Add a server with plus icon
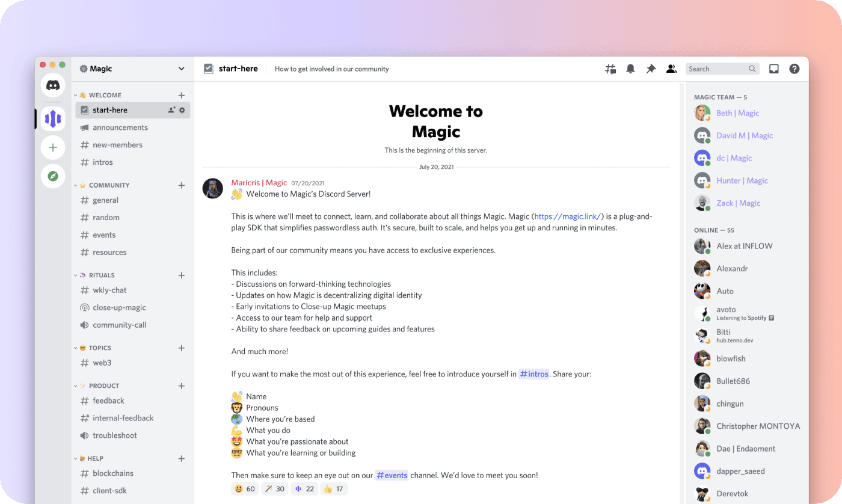This screenshot has height=504, width=842. pyautogui.click(x=53, y=147)
